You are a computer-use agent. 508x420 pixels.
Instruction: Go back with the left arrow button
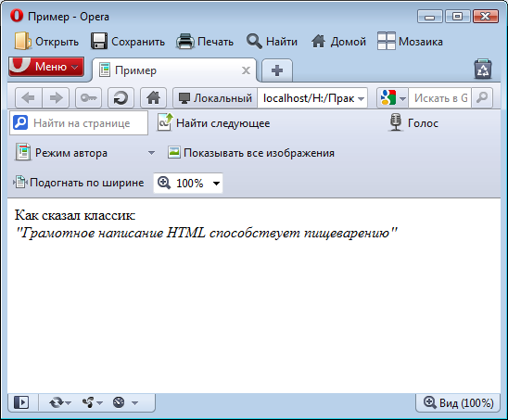click(29, 97)
